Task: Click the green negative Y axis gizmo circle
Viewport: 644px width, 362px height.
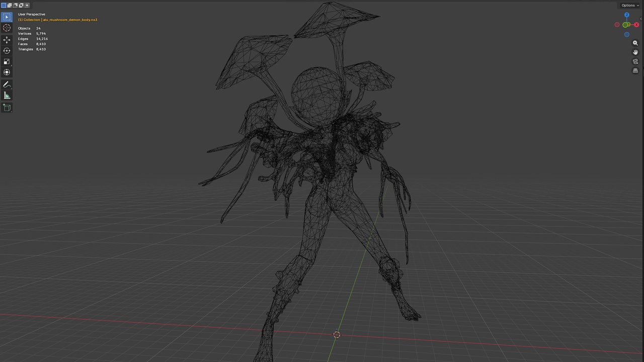Action: (625, 25)
